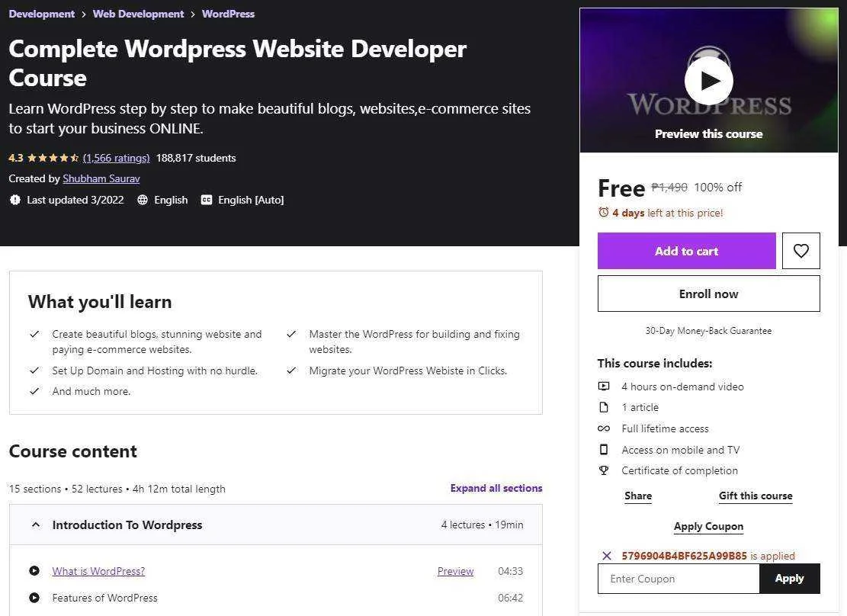This screenshot has width=847, height=616.
Task: Open instructor Shubham Saurav profile
Action: click(101, 178)
